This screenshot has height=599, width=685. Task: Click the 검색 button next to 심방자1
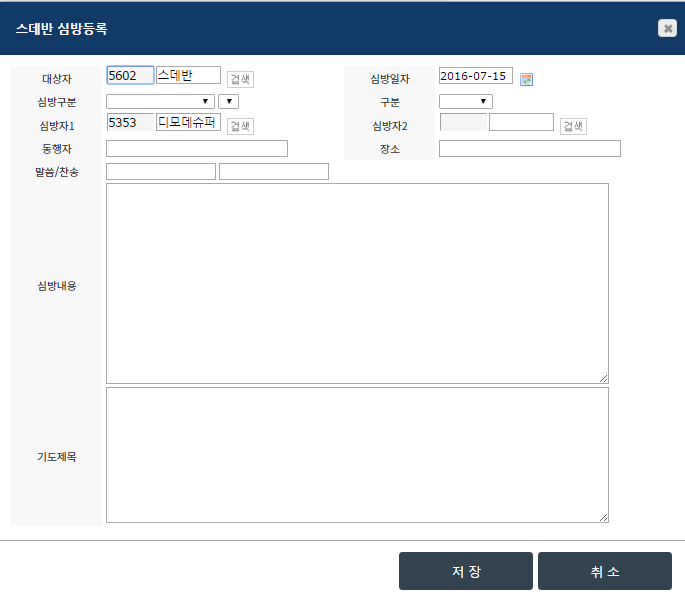[x=240, y=126]
